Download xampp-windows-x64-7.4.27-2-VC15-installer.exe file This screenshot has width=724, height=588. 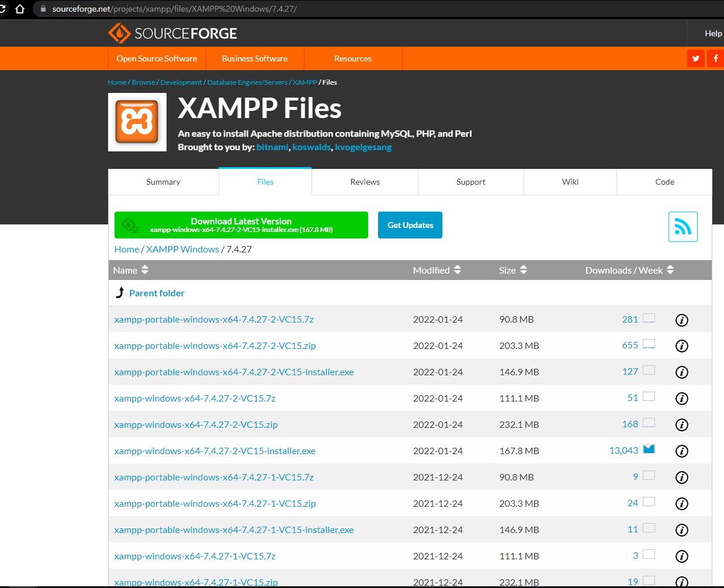[x=215, y=451]
